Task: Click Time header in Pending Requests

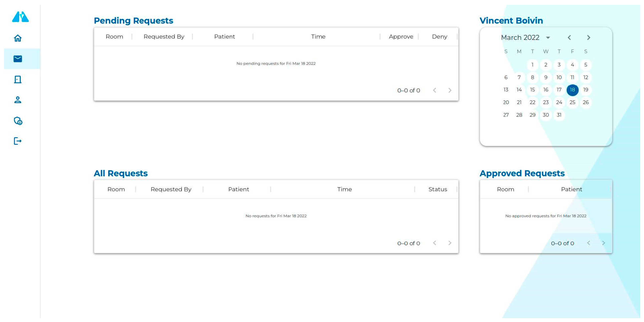Action: click(318, 37)
